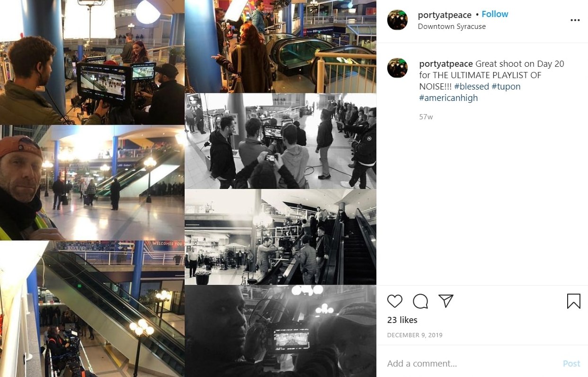Save the post with the bookmark icon
The height and width of the screenshot is (377, 588).
pos(574,301)
